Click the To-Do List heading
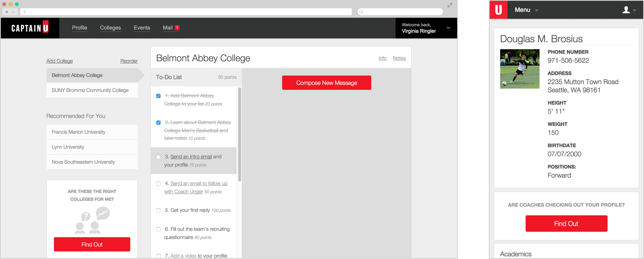The width and height of the screenshot is (644, 259). tap(169, 77)
